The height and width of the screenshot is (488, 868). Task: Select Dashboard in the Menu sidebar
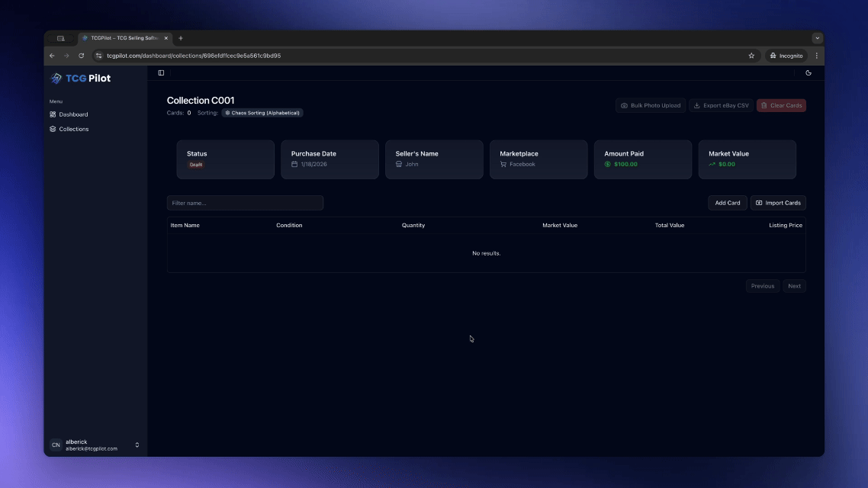point(72,114)
